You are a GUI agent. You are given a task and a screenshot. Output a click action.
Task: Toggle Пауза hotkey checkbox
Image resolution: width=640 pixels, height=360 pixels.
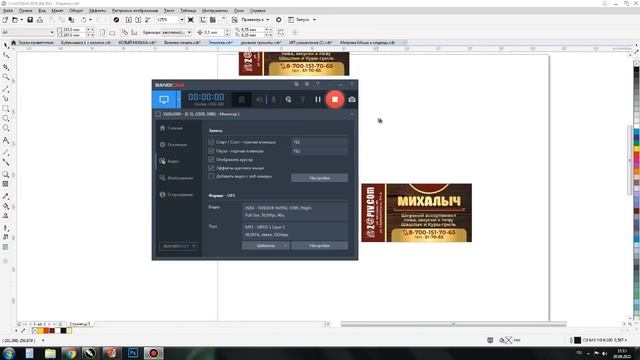pyautogui.click(x=211, y=151)
